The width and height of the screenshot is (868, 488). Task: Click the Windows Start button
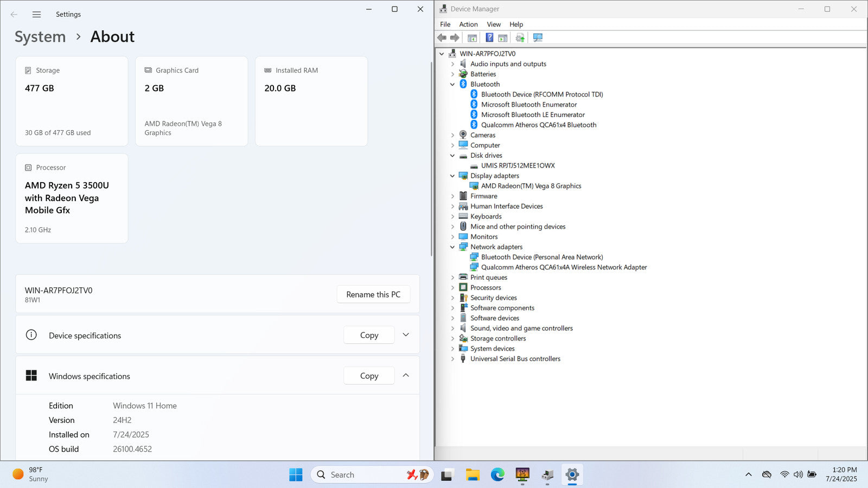click(x=296, y=475)
